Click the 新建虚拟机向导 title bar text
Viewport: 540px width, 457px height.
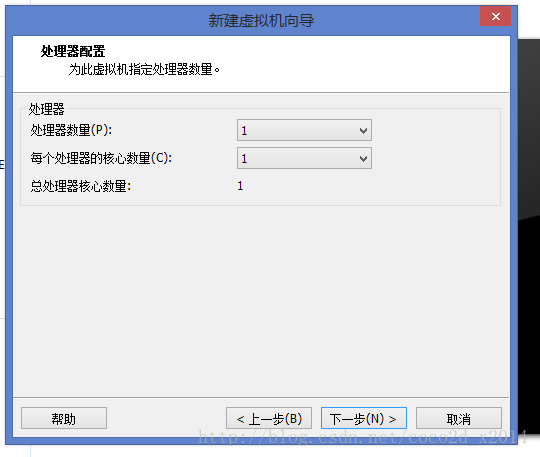pyautogui.click(x=261, y=20)
